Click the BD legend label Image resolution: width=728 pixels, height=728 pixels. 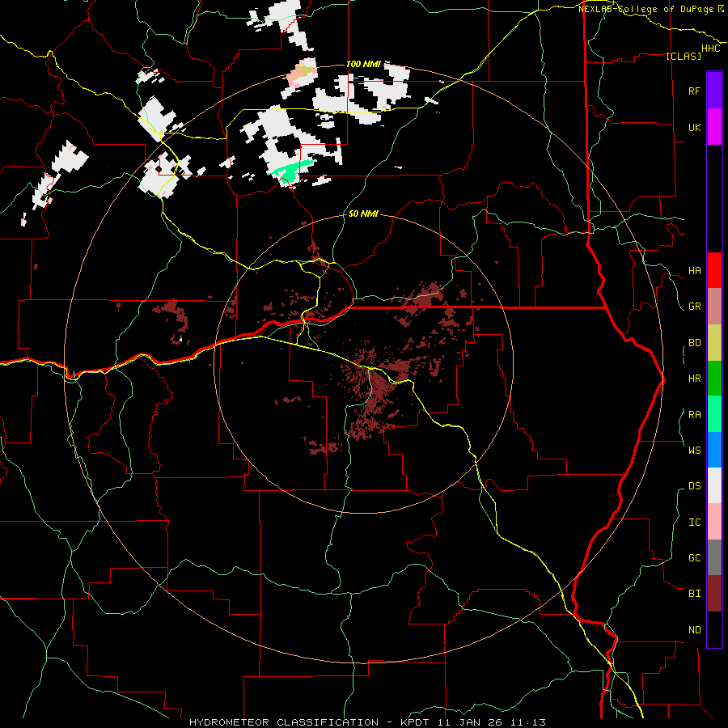click(x=694, y=343)
